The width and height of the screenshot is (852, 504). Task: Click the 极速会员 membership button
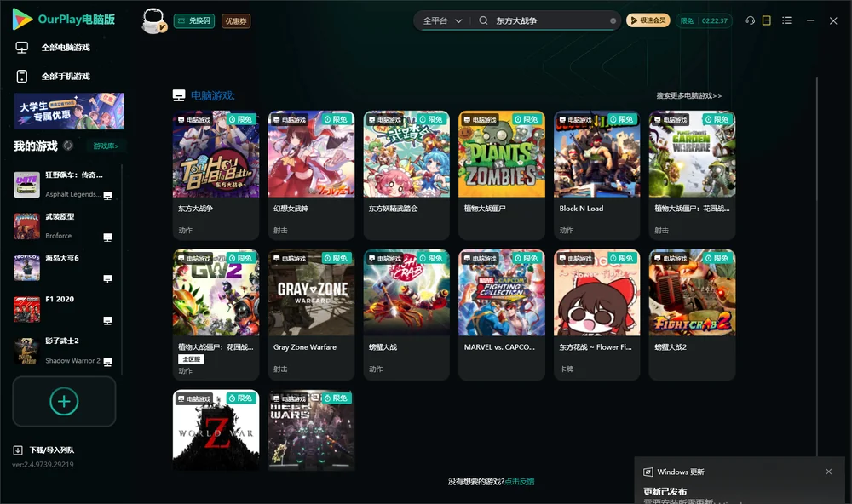(x=648, y=20)
